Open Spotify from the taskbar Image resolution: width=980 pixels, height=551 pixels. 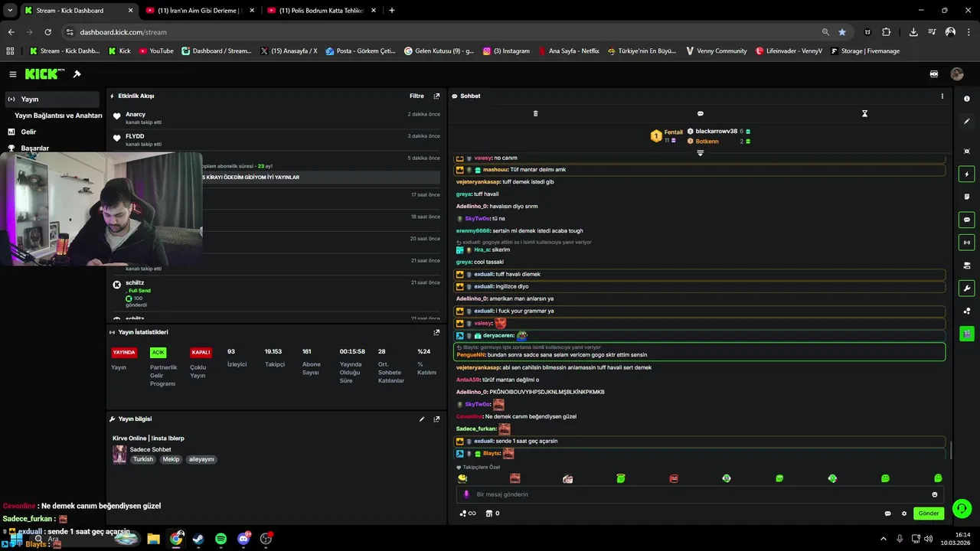[220, 539]
